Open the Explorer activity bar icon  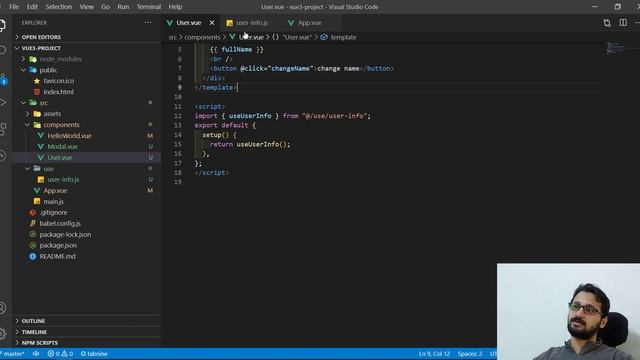2,25
